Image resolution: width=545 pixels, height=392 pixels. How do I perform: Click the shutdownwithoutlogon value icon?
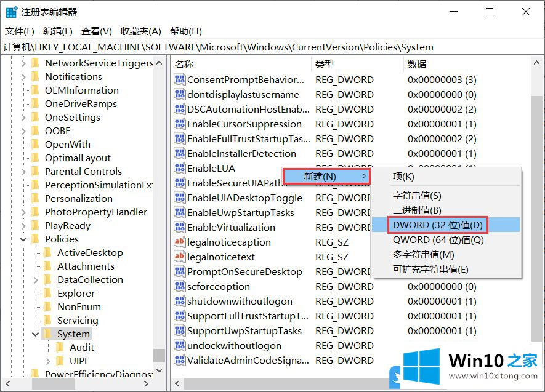point(179,301)
